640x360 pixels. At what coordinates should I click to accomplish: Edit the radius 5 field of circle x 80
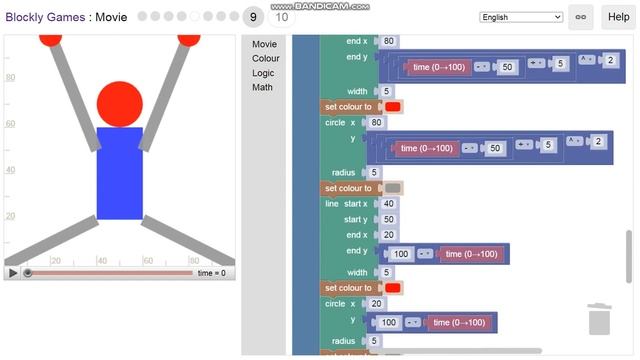(x=373, y=173)
